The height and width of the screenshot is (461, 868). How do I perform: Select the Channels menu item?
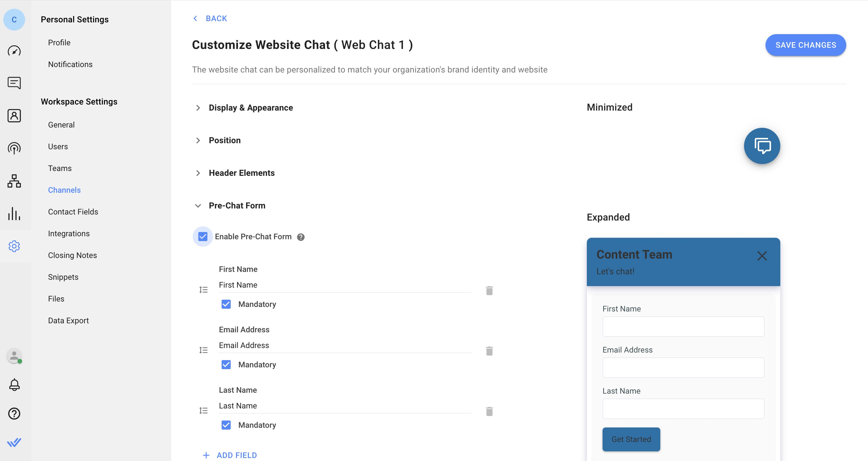click(x=64, y=190)
